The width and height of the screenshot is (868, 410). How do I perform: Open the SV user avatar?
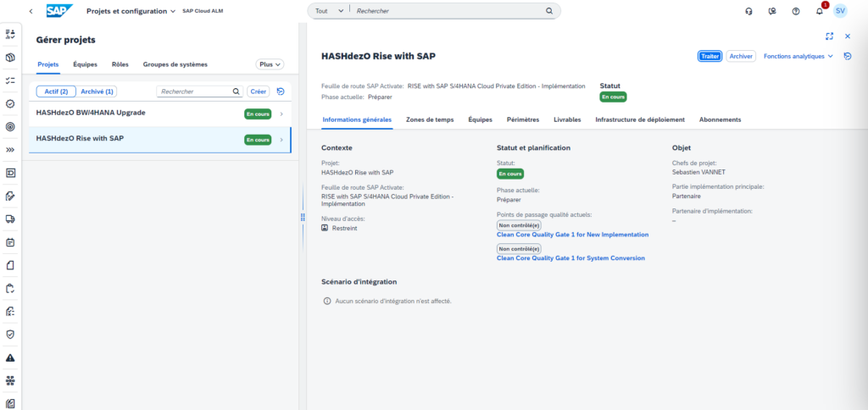pos(840,11)
